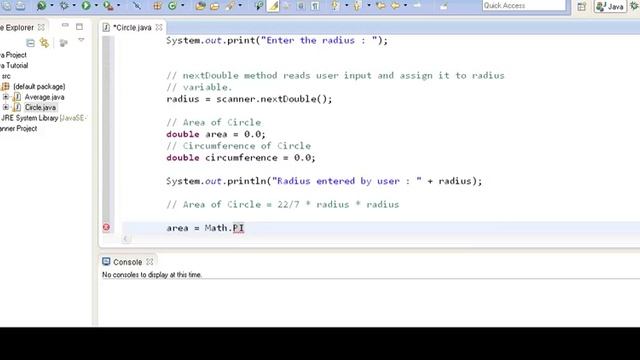Click the Debug bug icon in toolbar
The height and width of the screenshot is (360, 640).
tap(64, 5)
